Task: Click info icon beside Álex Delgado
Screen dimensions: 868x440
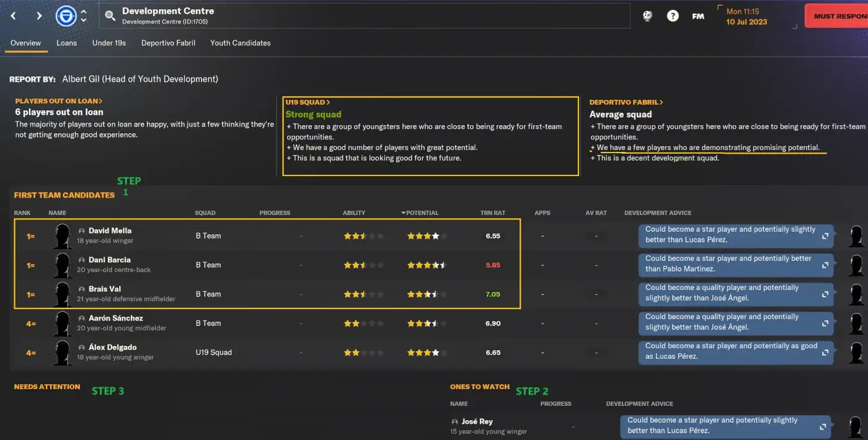Action: [x=82, y=347]
